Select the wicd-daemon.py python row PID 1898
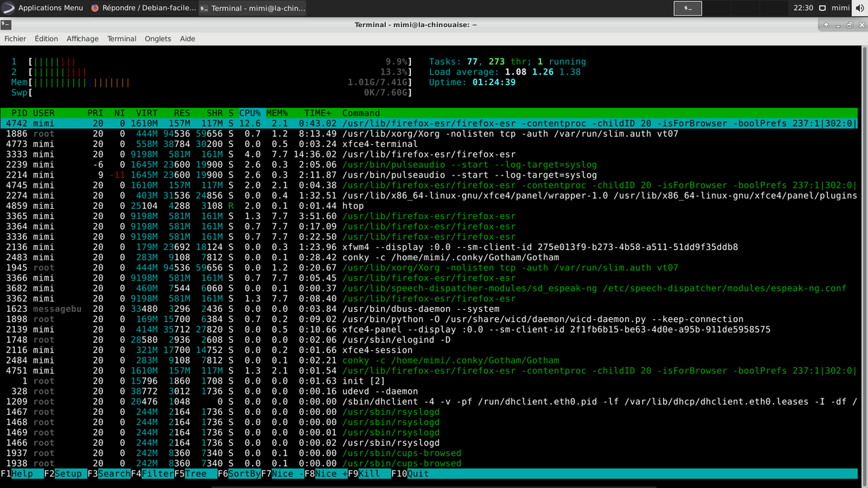The height and width of the screenshot is (488, 868). pyautogui.click(x=429, y=319)
